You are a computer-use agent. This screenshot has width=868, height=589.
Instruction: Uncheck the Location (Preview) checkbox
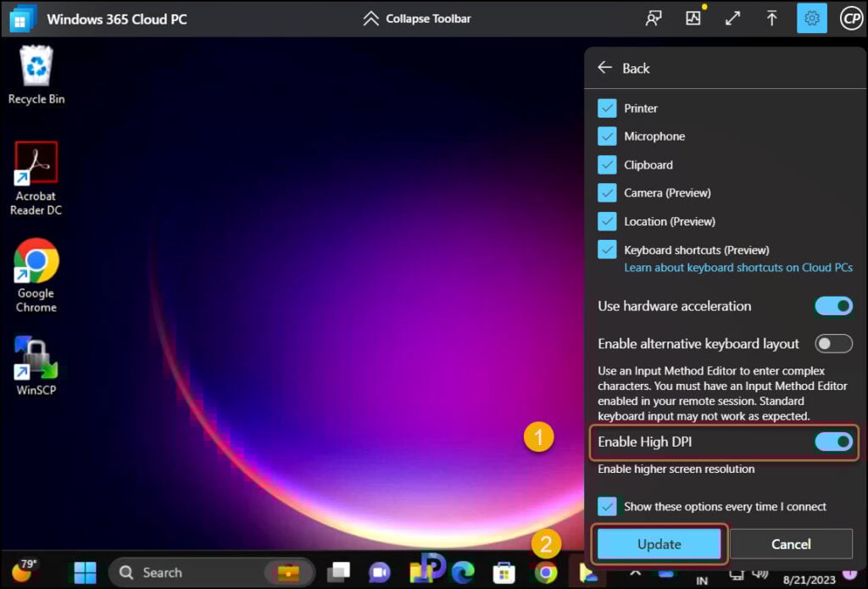tap(607, 221)
